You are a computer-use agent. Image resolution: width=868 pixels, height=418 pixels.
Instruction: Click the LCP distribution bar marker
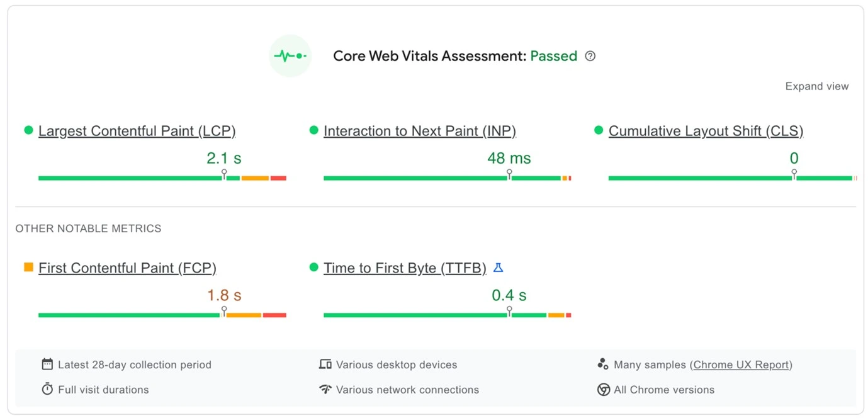point(224,174)
